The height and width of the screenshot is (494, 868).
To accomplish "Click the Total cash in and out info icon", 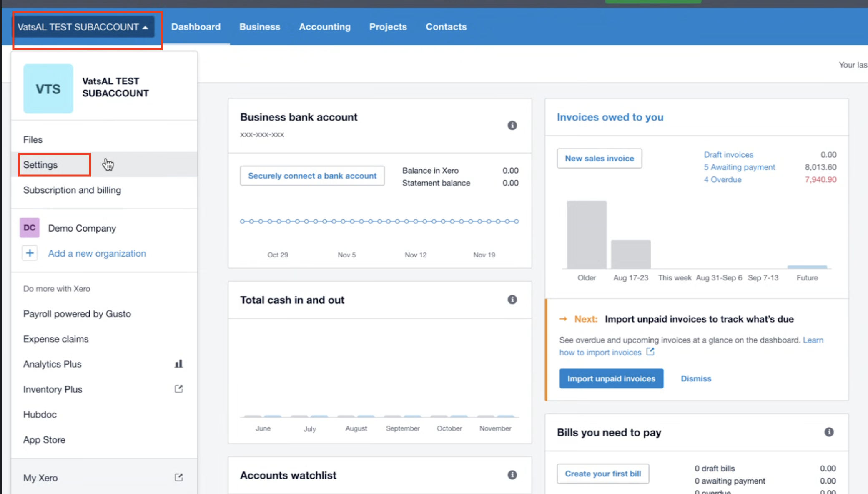I will (512, 300).
